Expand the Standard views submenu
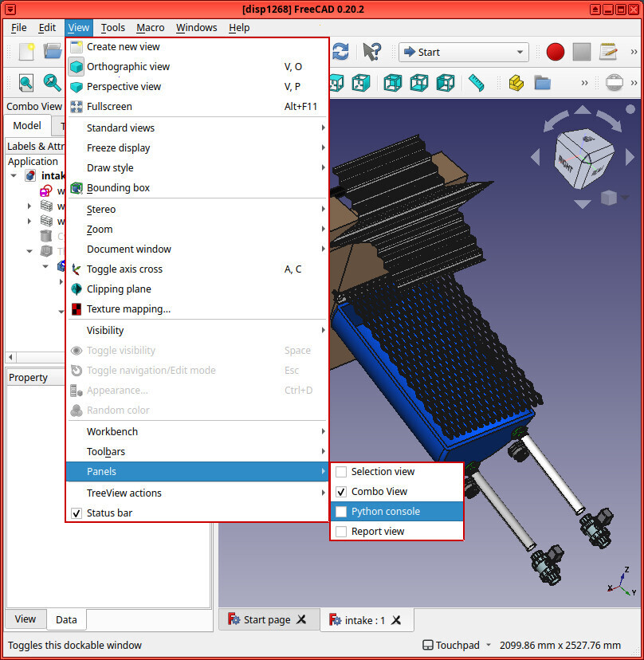This screenshot has height=660, width=644. point(197,128)
